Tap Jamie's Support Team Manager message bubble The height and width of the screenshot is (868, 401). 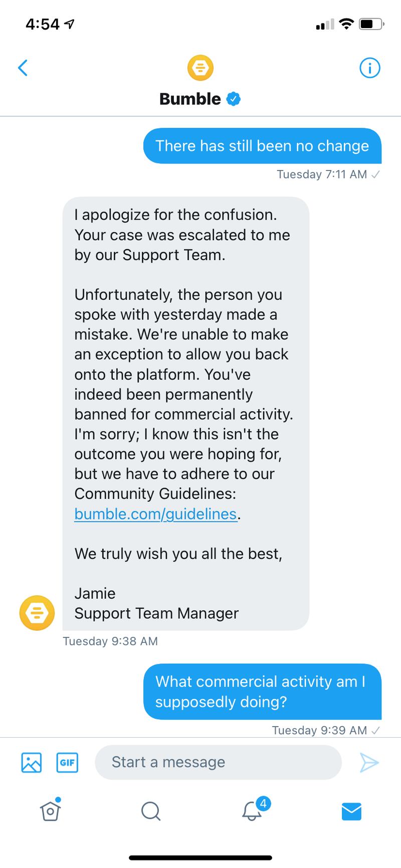coord(185,413)
